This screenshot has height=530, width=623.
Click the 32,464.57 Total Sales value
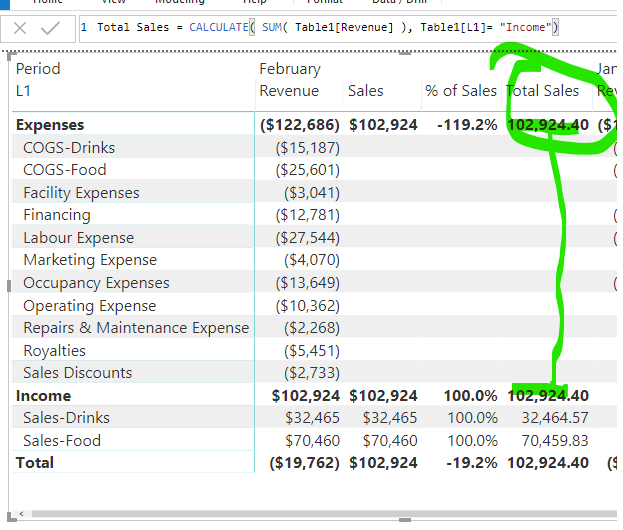point(555,418)
